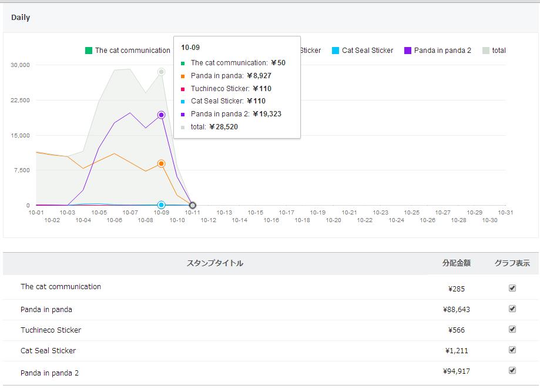Viewport: 540px width, 392px height.
Task: Uncheck the Cat Seal Sticker graph checkbox
Action: 512,350
